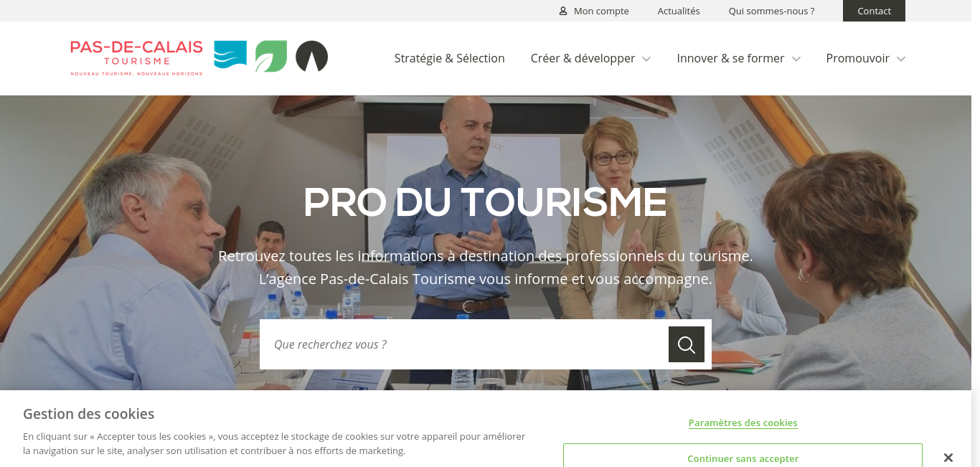The height and width of the screenshot is (467, 980).
Task: Open the Créer & développer menu
Action: (583, 58)
